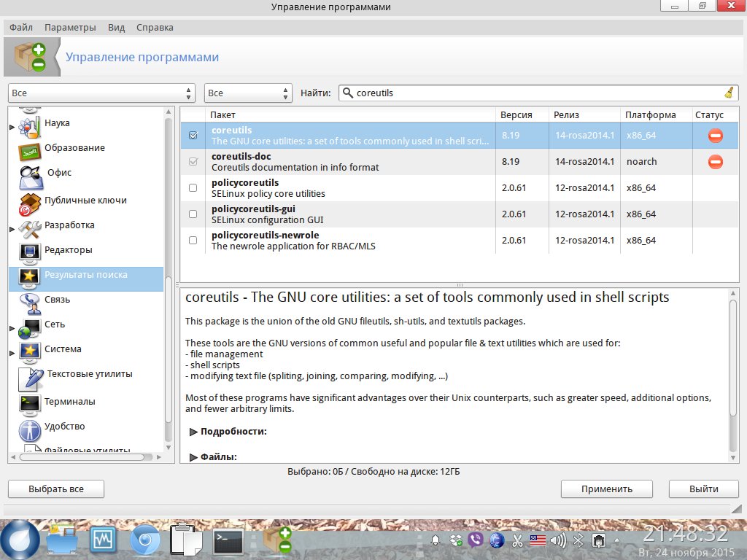Viewport: 747px width, 560px height.
Task: Open the volume control in the tray
Action: point(557,540)
